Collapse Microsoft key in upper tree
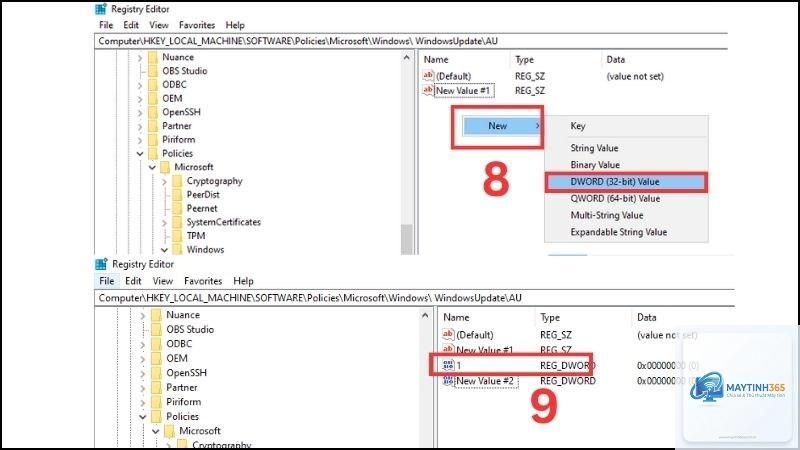This screenshot has height=450, width=800. [x=152, y=167]
